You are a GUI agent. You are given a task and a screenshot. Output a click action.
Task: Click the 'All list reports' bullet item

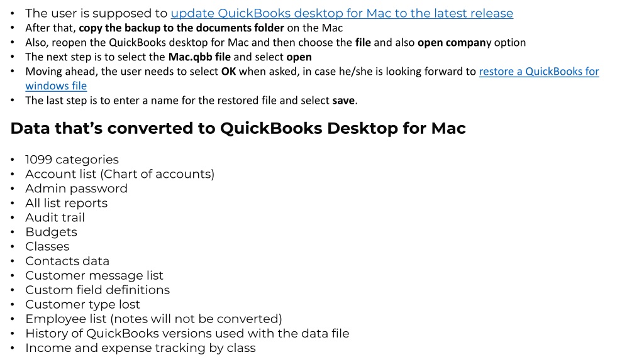66,203
